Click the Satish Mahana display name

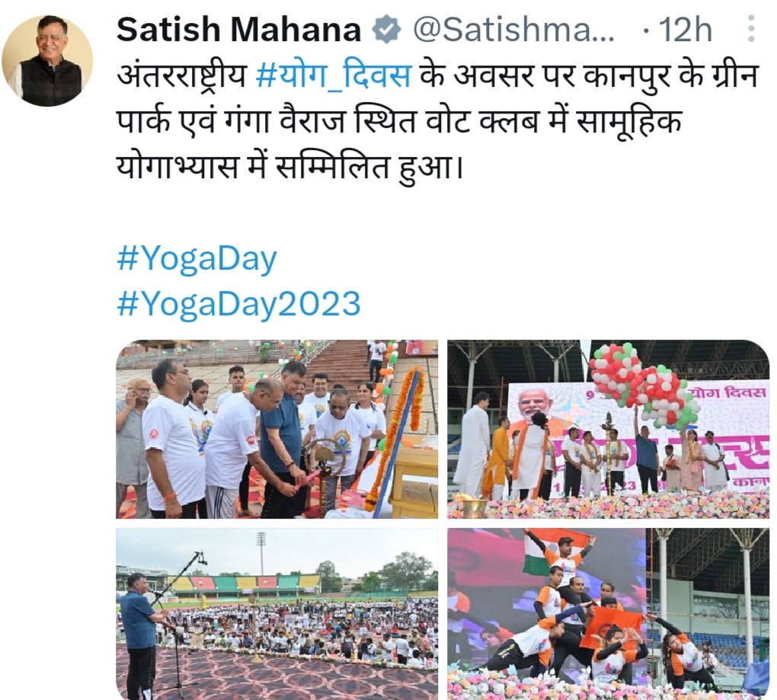239,30
